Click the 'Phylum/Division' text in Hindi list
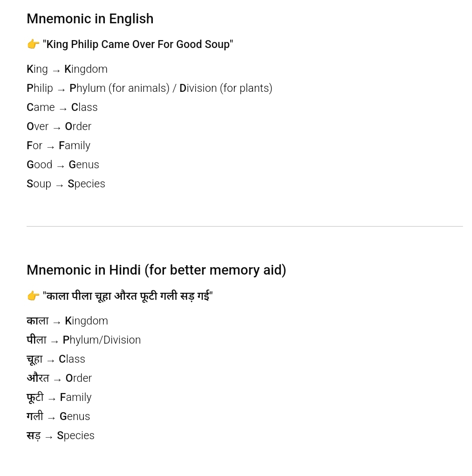Screen dimensions: 472x476 pyautogui.click(x=102, y=340)
